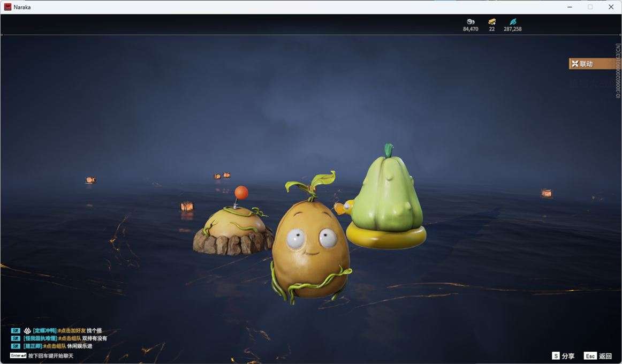Click the 点击加好友 add friend link
Viewport: 622px width, 364px height.
point(72,331)
